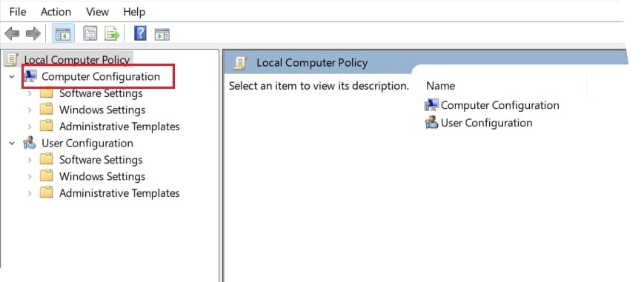Expand Software Settings under User Configuration
The image size is (644, 282).
pos(30,160)
